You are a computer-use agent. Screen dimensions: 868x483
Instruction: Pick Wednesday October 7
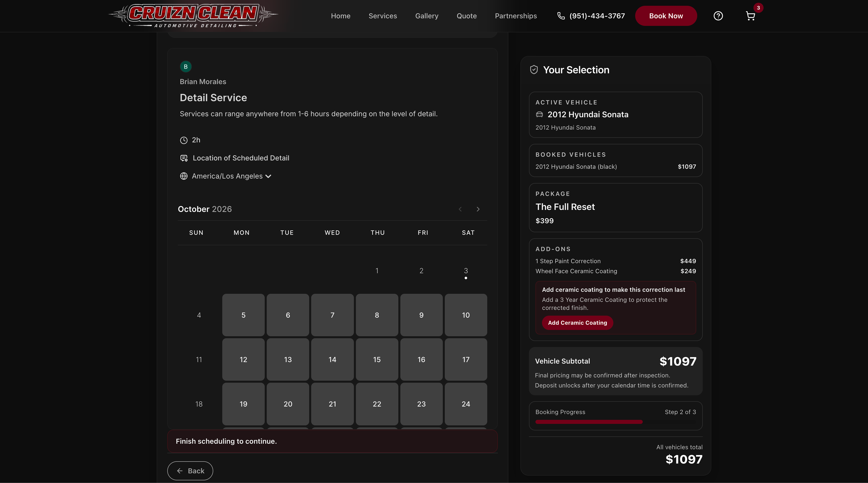332,315
